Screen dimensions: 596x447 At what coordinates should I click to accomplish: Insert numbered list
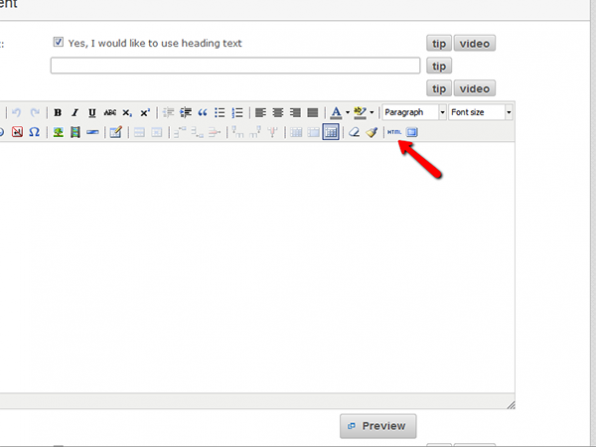237,113
